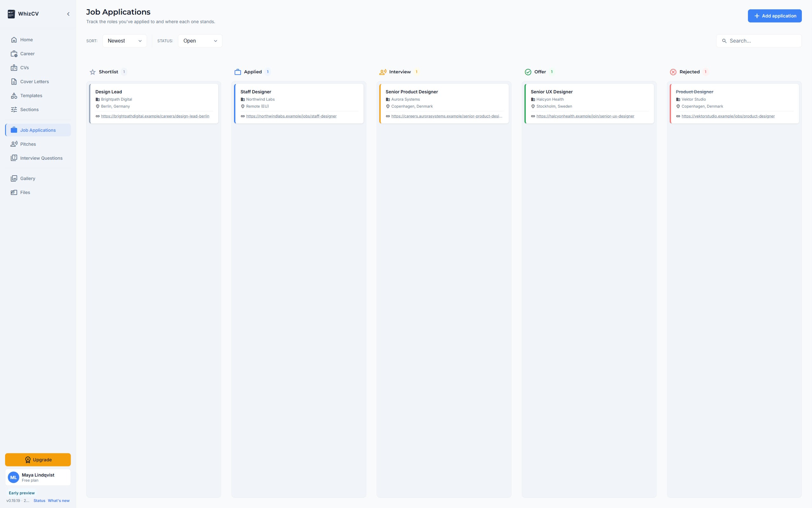812x508 pixels.
Task: Click the Status link in footer
Action: 39,501
